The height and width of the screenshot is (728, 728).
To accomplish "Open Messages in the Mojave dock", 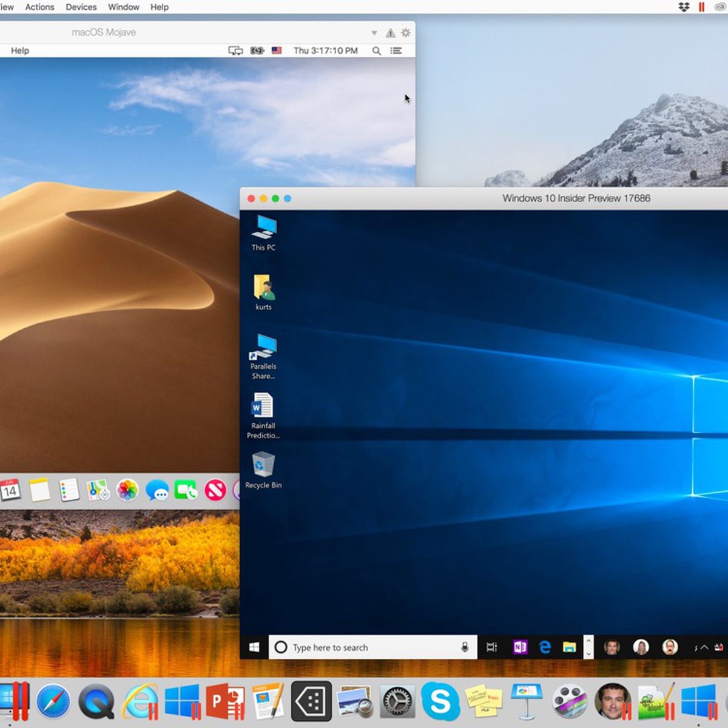I will tap(157, 490).
